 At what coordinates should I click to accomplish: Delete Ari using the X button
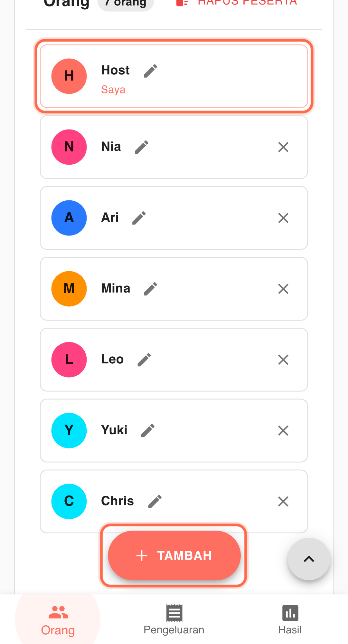[x=283, y=218]
